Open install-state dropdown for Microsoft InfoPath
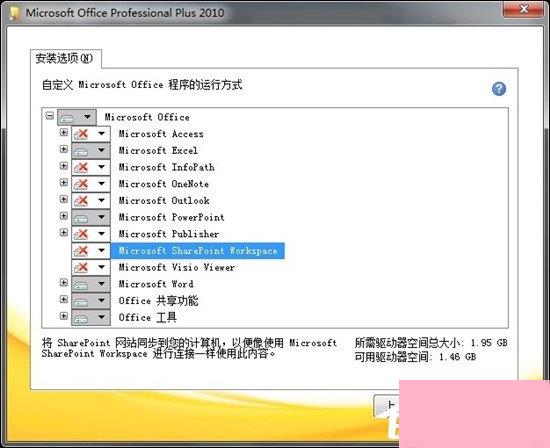This screenshot has height=448, width=550. click(91, 167)
